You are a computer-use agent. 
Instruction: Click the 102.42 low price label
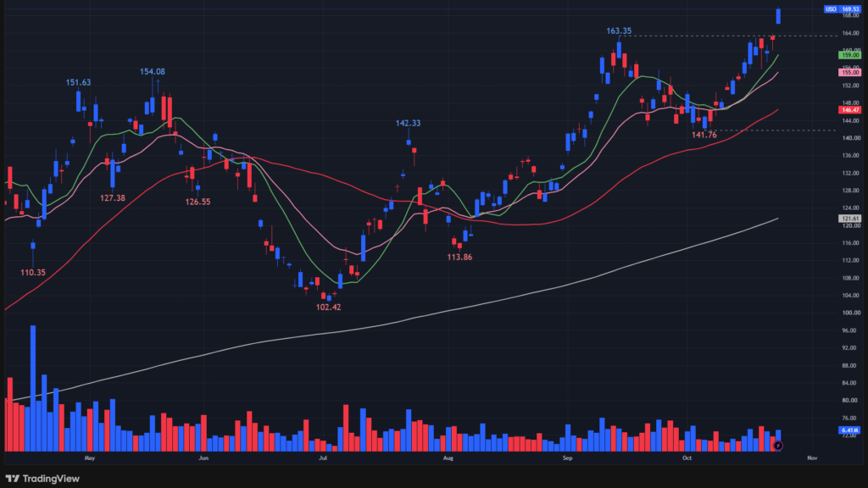tap(328, 307)
